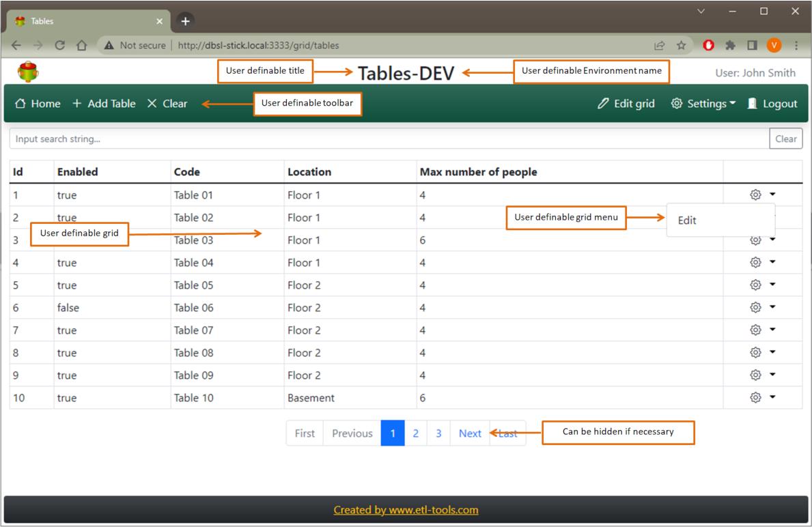Click the Input search string field
This screenshot has width=812, height=527.
point(389,139)
